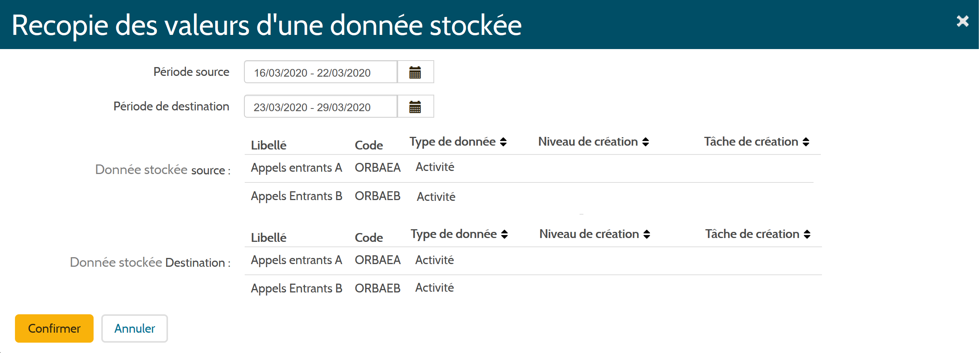
Task: Select source row Appels Entrants B
Action: [x=296, y=196]
